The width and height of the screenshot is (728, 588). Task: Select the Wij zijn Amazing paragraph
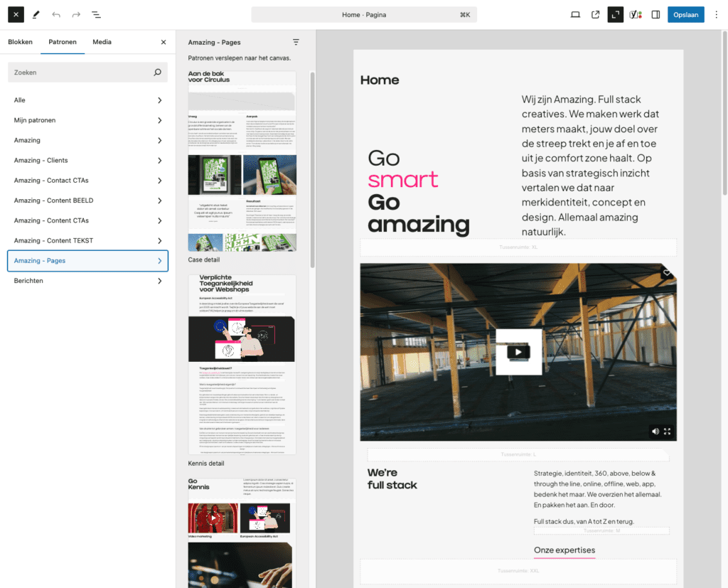pyautogui.click(x=590, y=166)
